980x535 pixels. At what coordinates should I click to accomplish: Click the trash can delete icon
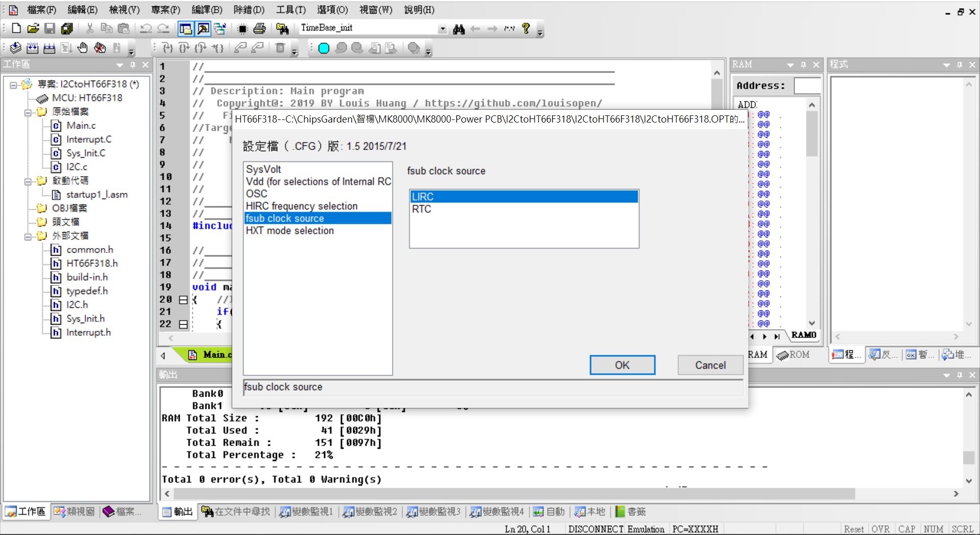tap(280, 48)
